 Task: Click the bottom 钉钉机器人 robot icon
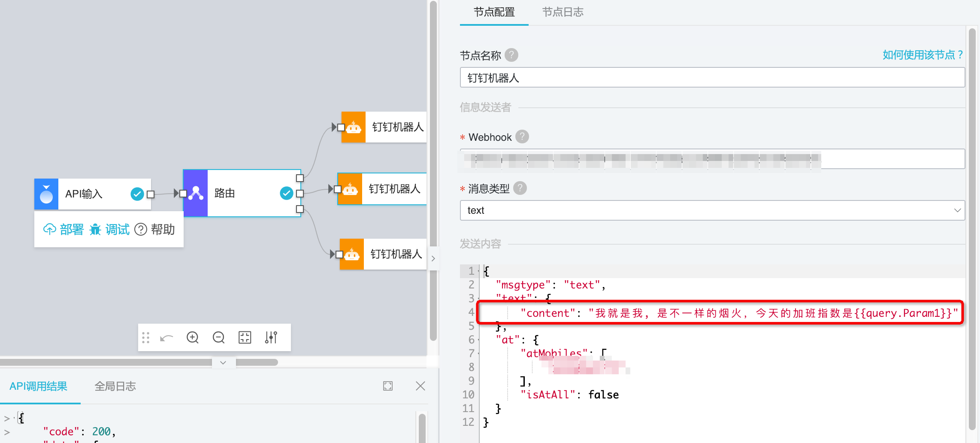(352, 254)
